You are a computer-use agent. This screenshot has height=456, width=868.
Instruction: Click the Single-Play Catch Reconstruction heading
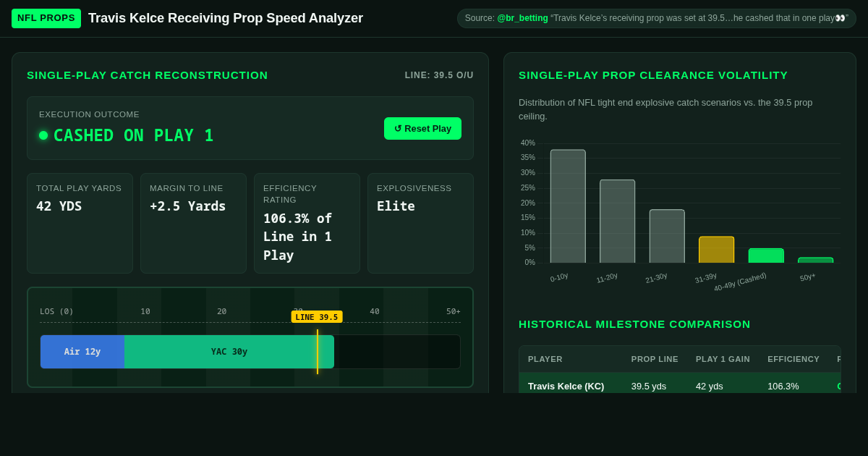coord(148,75)
